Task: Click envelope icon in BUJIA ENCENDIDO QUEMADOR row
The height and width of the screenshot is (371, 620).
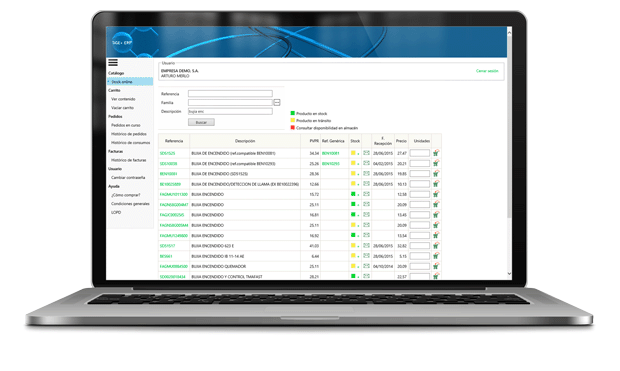Action: (x=366, y=266)
